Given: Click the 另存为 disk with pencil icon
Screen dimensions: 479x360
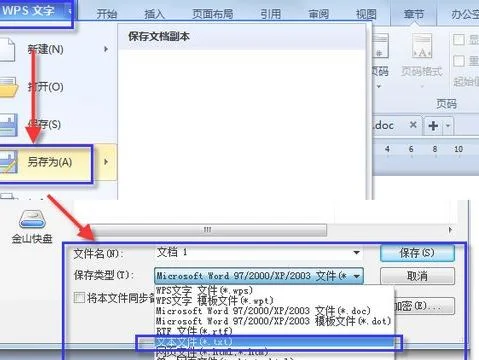Looking at the screenshot, I should pyautogui.click(x=8, y=162).
